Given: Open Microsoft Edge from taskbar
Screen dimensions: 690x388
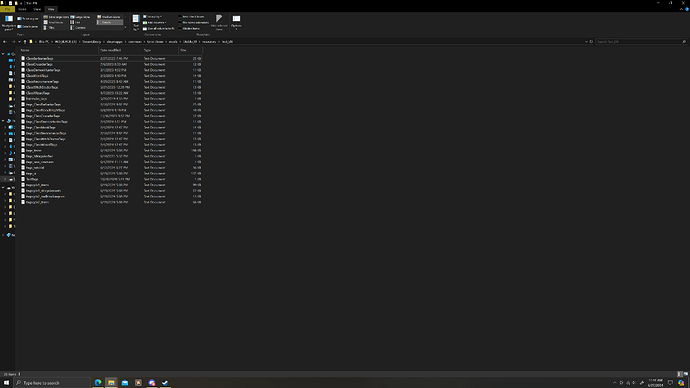Looking at the screenshot, I should coord(98,383).
